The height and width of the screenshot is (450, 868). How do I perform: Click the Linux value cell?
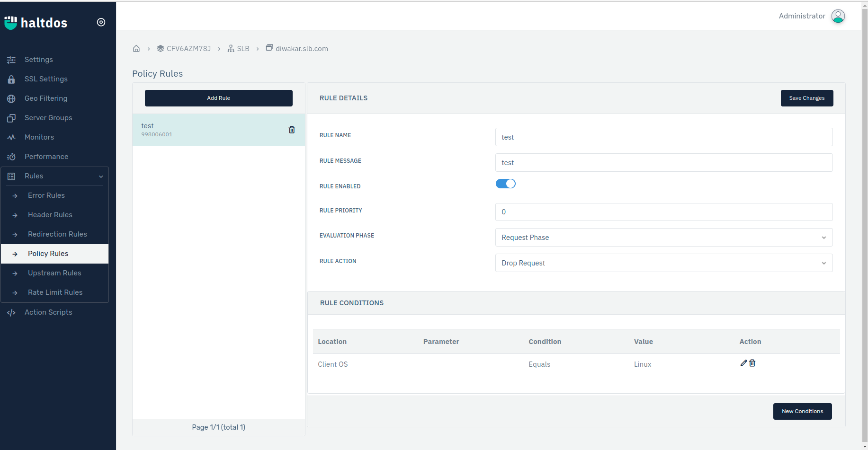[x=643, y=364]
